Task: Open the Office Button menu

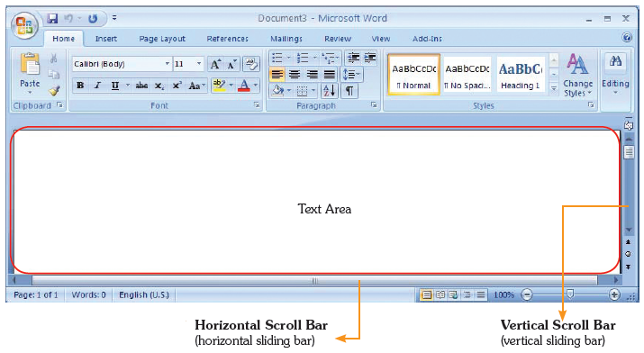Action: tap(24, 25)
